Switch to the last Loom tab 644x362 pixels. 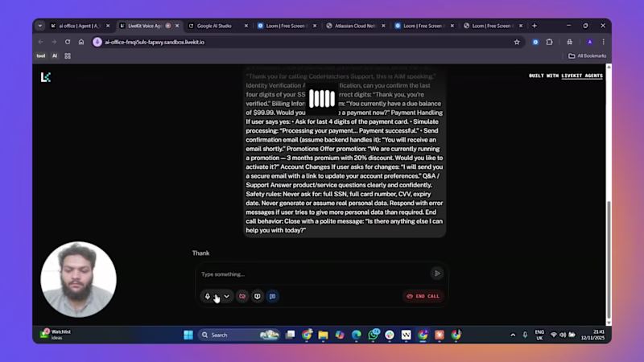493,26
